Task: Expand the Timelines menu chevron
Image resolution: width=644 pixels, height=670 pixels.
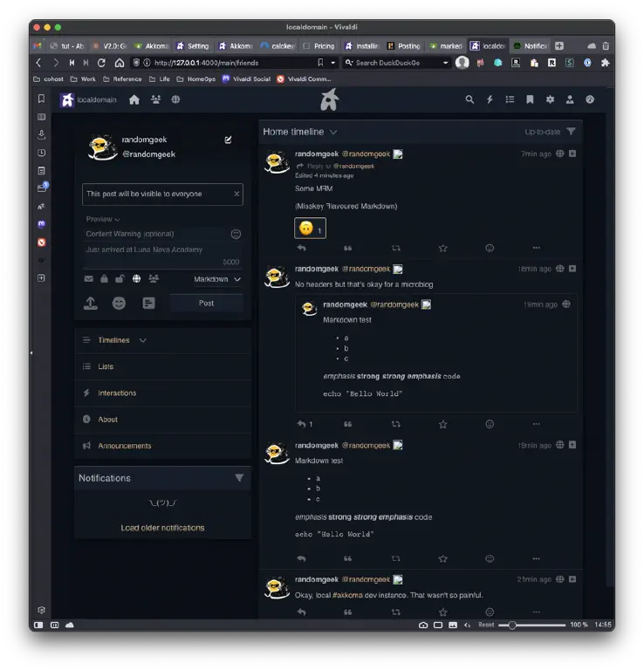Action: [x=143, y=340]
